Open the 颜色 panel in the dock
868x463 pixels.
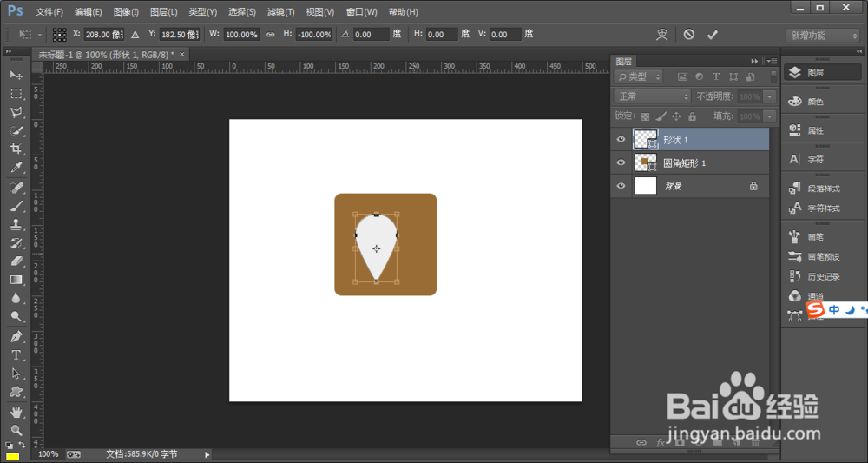pos(824,102)
